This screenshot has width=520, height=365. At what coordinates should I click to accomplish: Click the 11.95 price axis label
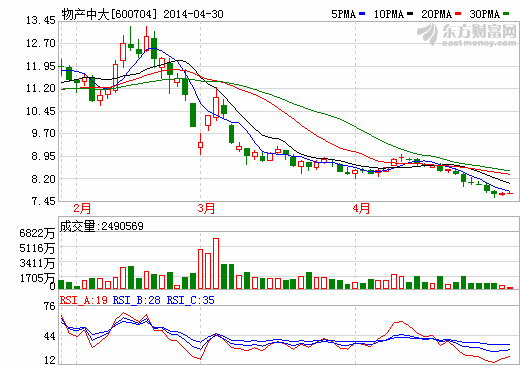41,66
